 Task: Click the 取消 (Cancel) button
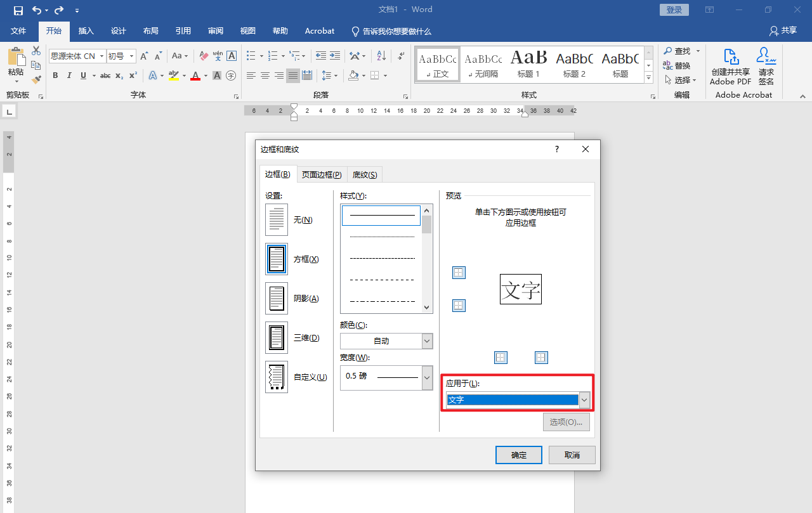572,455
